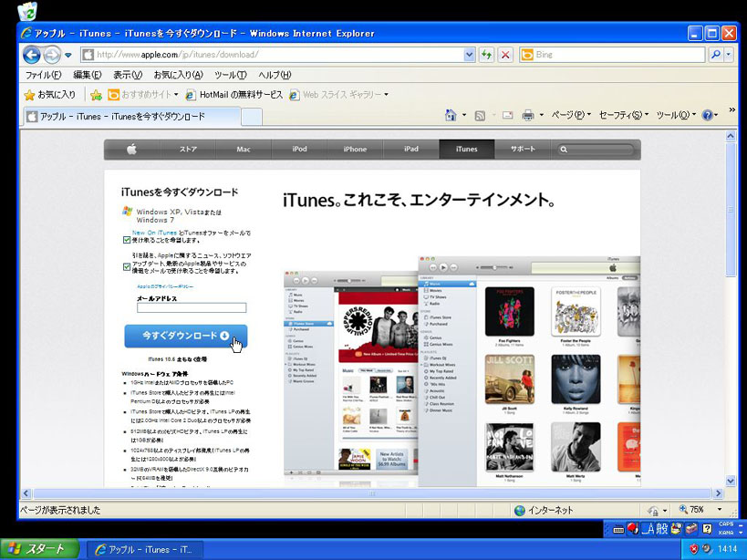Open the iPad nav tab
The width and height of the screenshot is (747, 560).
pos(410,149)
